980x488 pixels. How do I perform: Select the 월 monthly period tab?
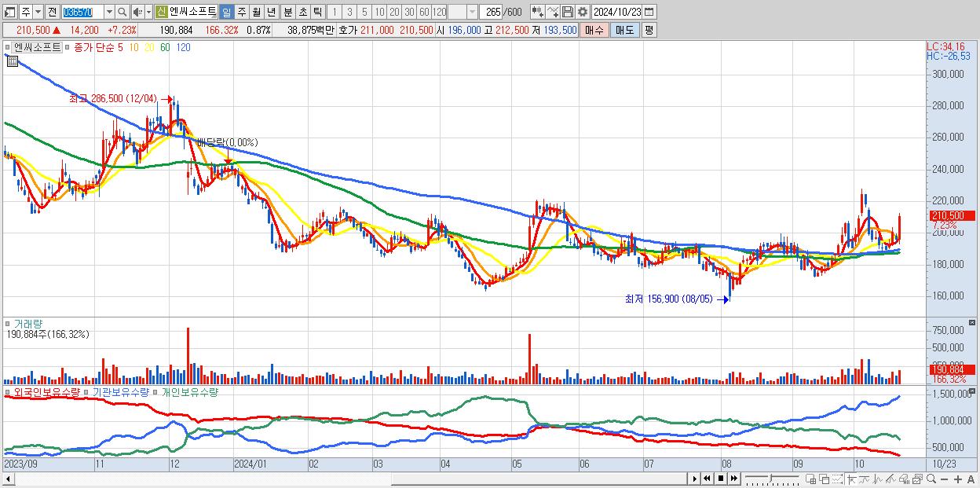coord(256,12)
